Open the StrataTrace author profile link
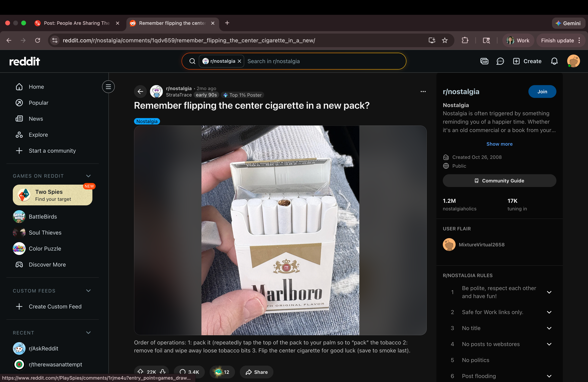 [x=179, y=95]
